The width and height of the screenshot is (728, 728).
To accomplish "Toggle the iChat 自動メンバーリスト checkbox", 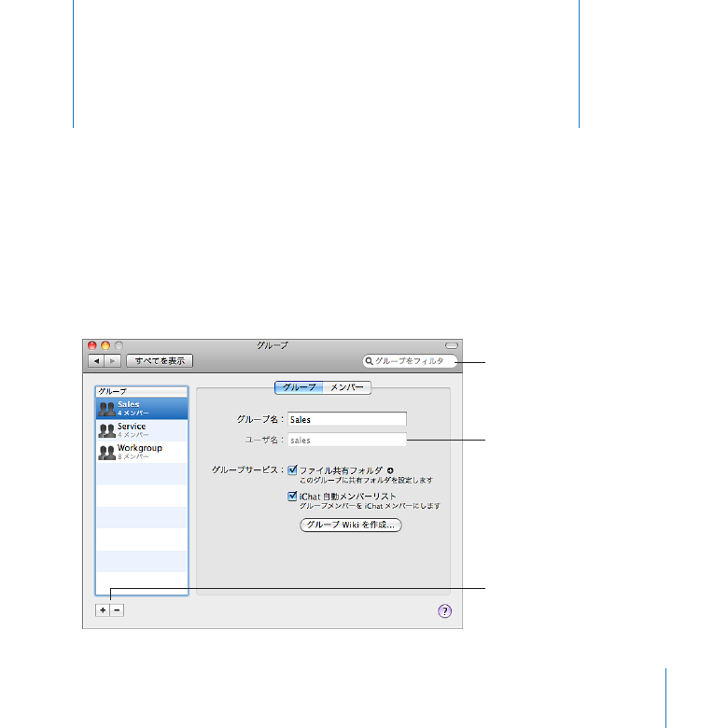I will coord(292,497).
